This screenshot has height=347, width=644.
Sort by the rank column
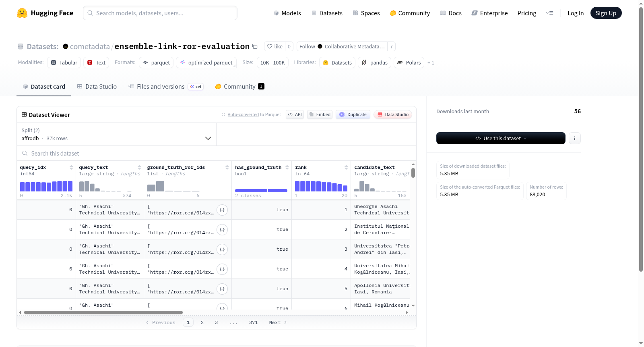(346, 167)
